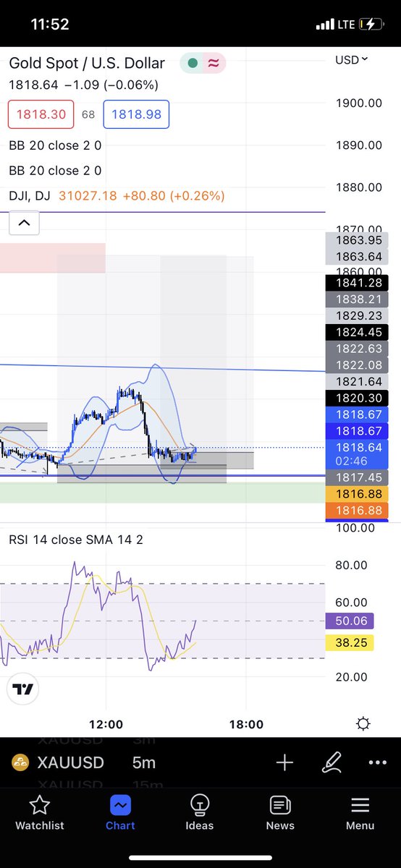Open the drawing pencil tool
The width and height of the screenshot is (401, 868).
click(x=332, y=762)
